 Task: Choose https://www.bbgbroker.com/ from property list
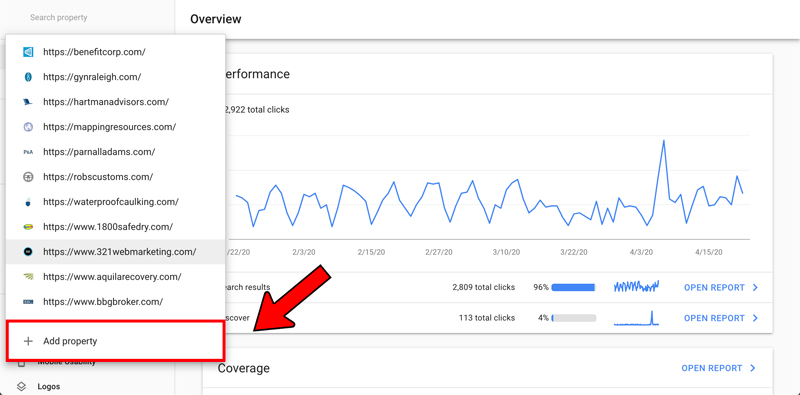(115, 302)
